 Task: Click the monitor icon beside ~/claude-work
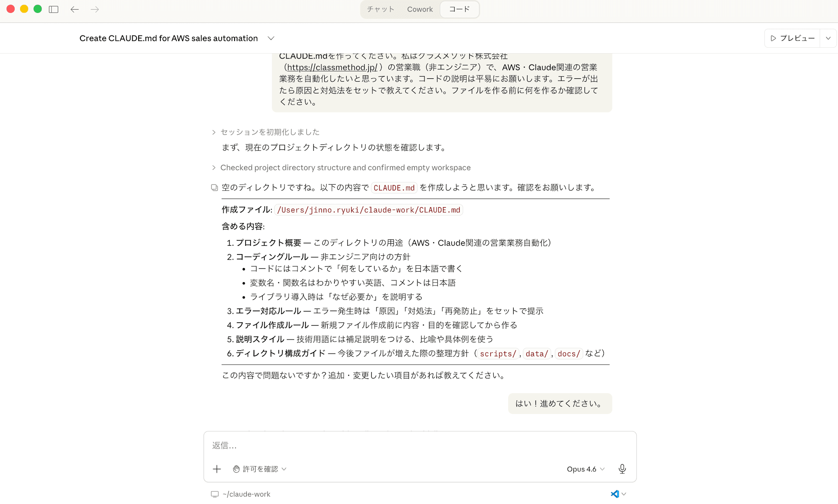point(214,494)
